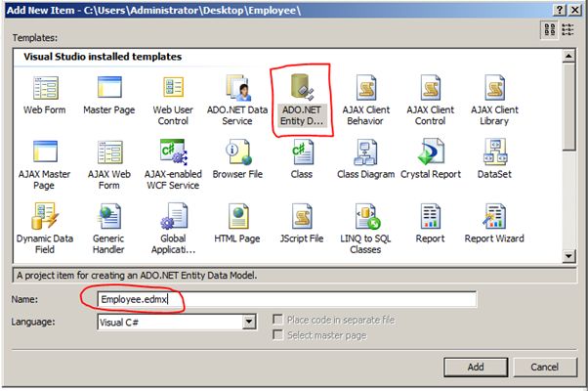Toggle Select master page checkbox

coord(277,334)
